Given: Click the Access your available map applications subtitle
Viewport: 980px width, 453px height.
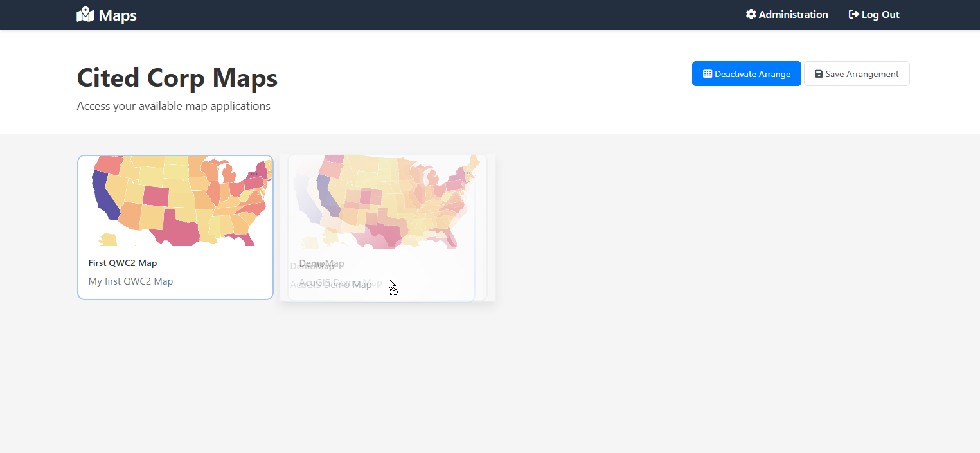Looking at the screenshot, I should tap(174, 106).
